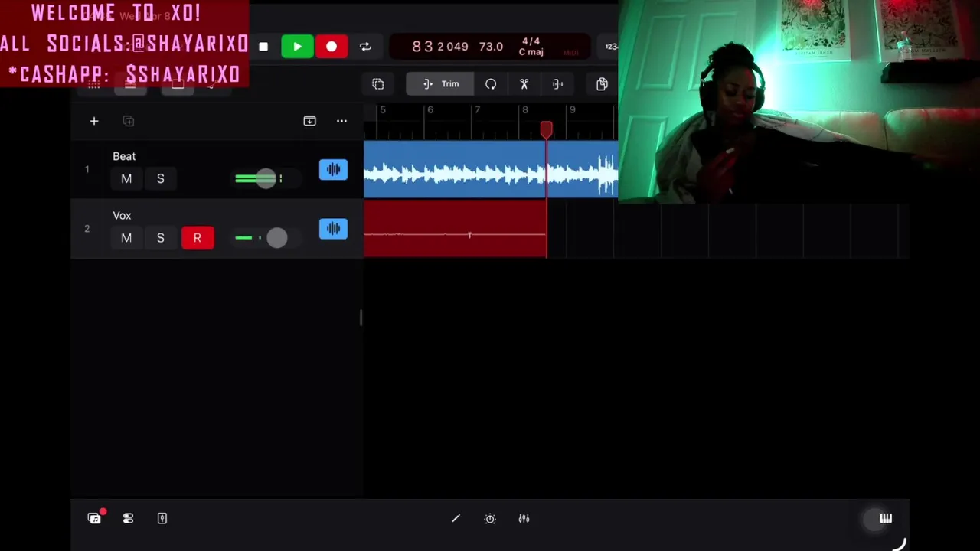
Task: Duplicate the selected track
Action: (129, 121)
